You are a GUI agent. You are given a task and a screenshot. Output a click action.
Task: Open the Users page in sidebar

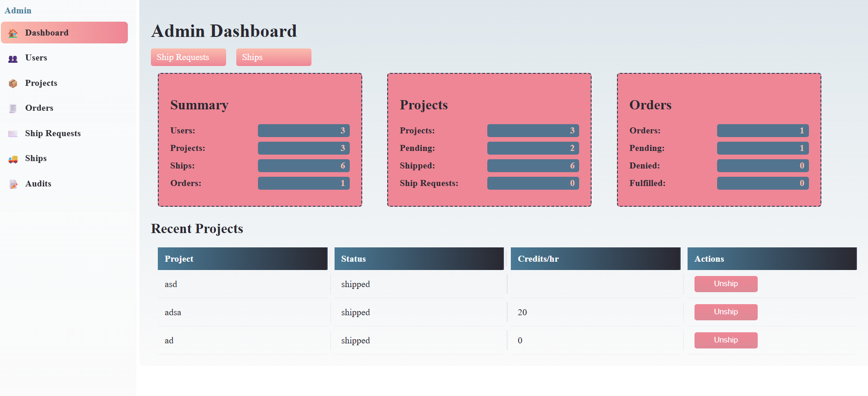click(36, 58)
